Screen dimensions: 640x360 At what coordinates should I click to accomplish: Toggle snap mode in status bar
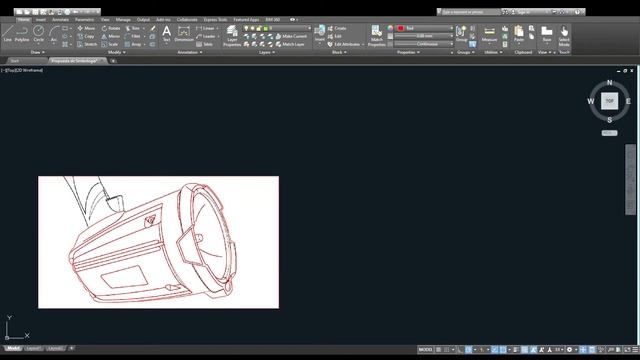[447, 349]
